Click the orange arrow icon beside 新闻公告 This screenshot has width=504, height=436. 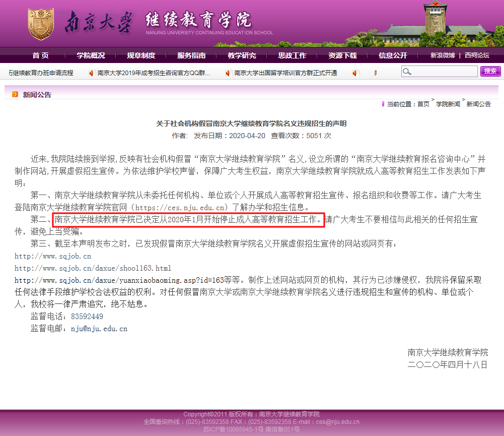click(15, 94)
